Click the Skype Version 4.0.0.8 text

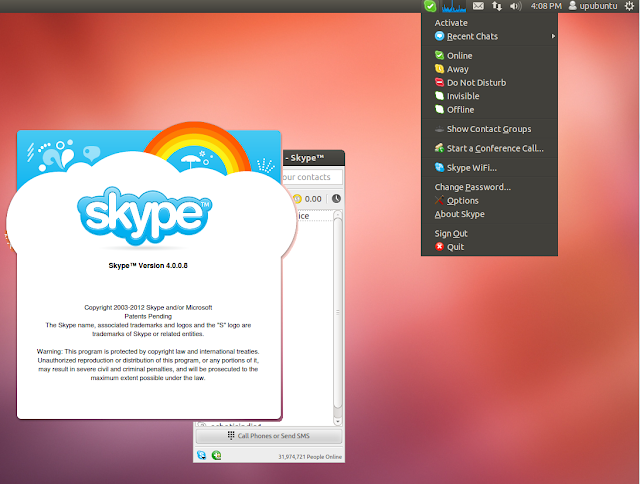[148, 266]
